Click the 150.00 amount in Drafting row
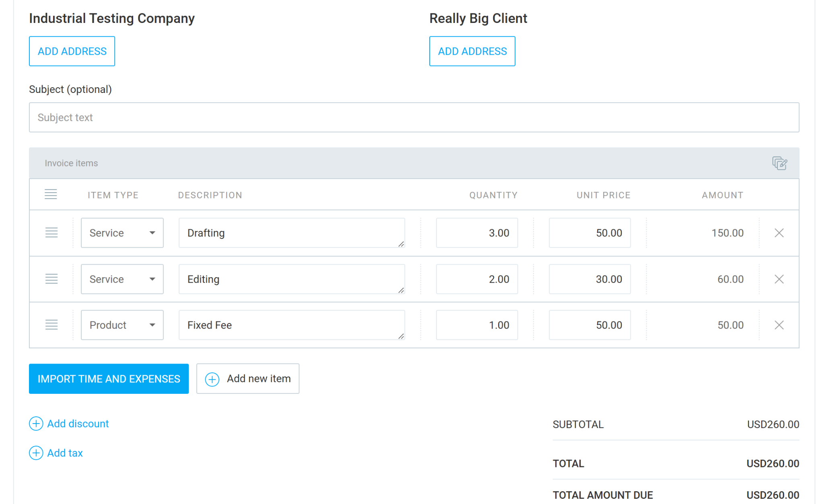The image size is (824, 504). coord(727,233)
